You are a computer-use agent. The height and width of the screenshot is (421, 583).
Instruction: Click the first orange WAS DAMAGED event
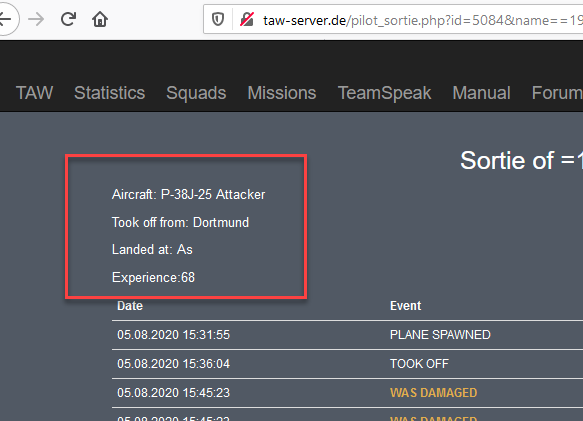pos(434,393)
